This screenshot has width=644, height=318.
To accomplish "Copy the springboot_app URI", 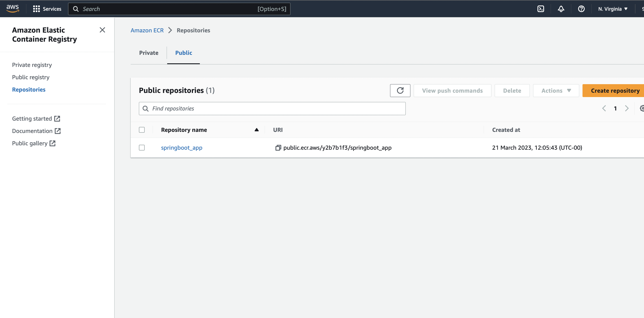I will [278, 148].
